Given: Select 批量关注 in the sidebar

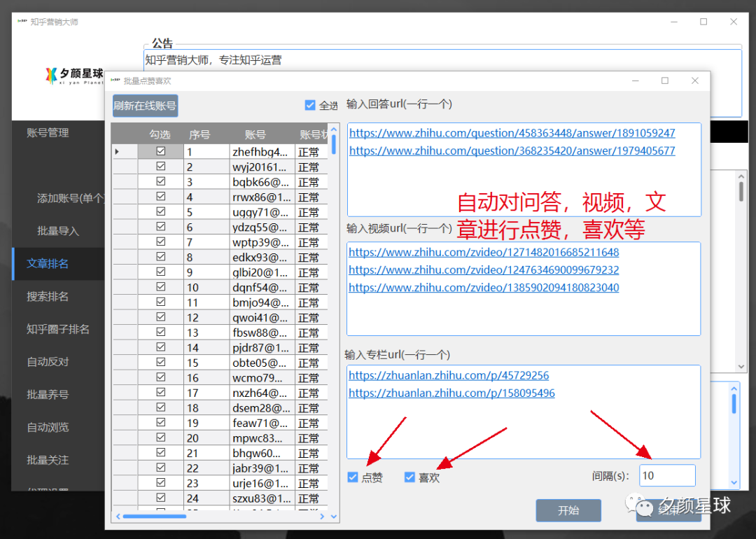Looking at the screenshot, I should pos(48,460).
